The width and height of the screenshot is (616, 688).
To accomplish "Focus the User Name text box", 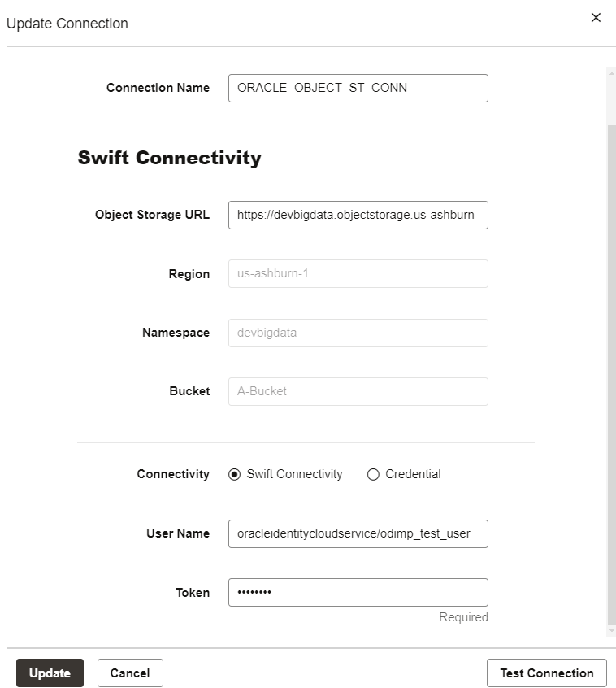I will pyautogui.click(x=358, y=533).
